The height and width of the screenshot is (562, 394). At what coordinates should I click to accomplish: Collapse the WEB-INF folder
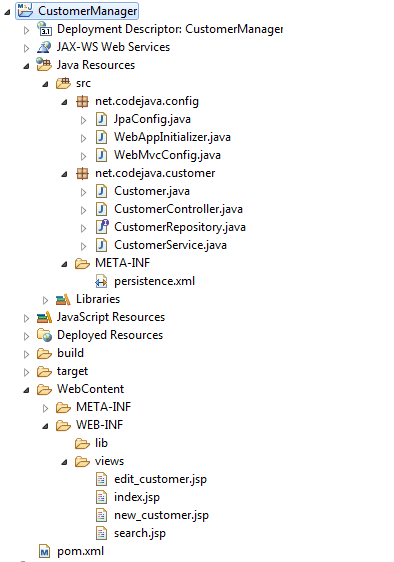point(45,427)
